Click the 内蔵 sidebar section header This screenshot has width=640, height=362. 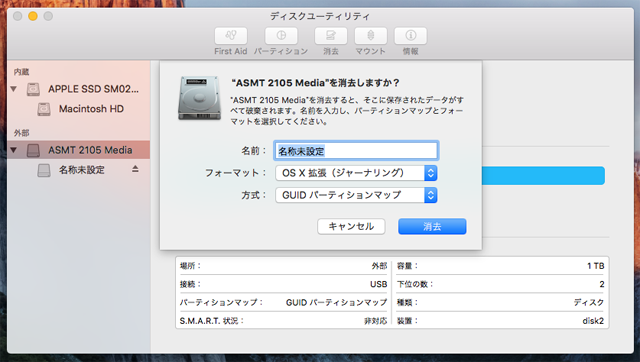click(21, 72)
